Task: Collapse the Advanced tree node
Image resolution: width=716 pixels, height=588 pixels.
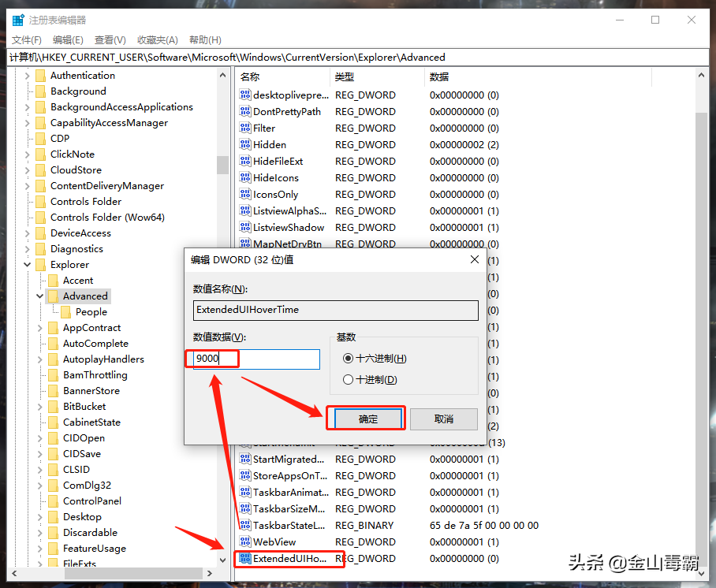Action: (39, 296)
